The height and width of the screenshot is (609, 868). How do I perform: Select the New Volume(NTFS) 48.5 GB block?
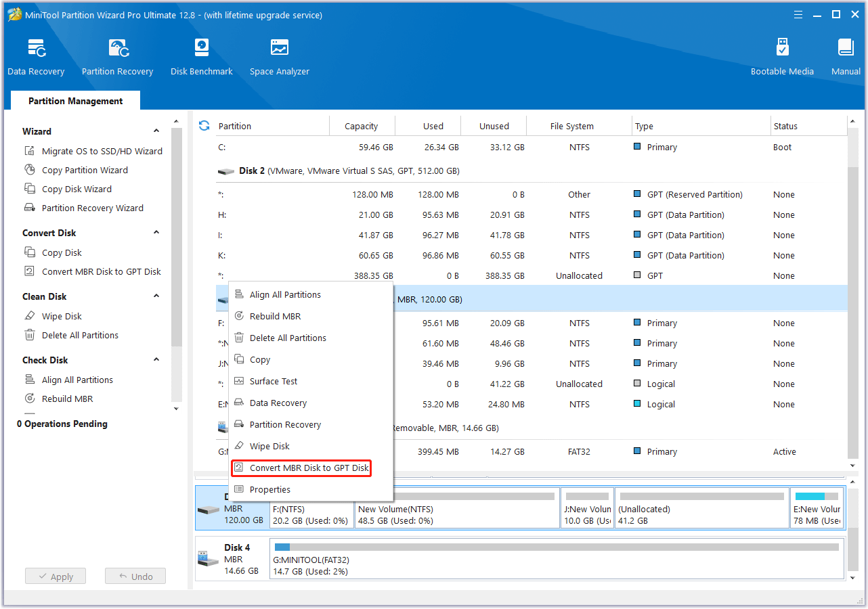click(458, 507)
